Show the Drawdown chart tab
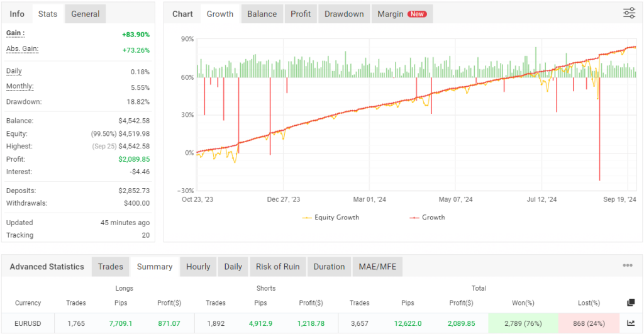 coord(343,14)
